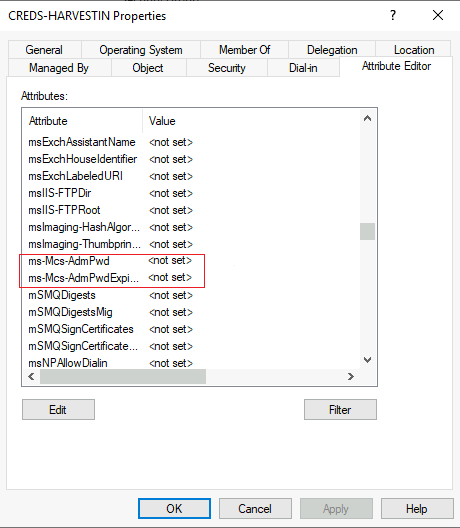The height and width of the screenshot is (528, 460).
Task: Click the question mark help icon in title bar
Action: click(393, 15)
